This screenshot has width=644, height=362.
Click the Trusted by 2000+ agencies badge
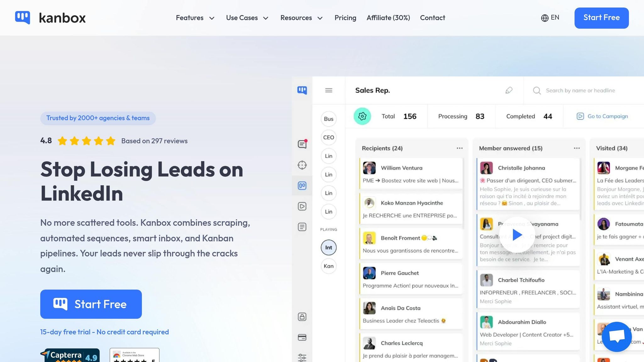98,118
